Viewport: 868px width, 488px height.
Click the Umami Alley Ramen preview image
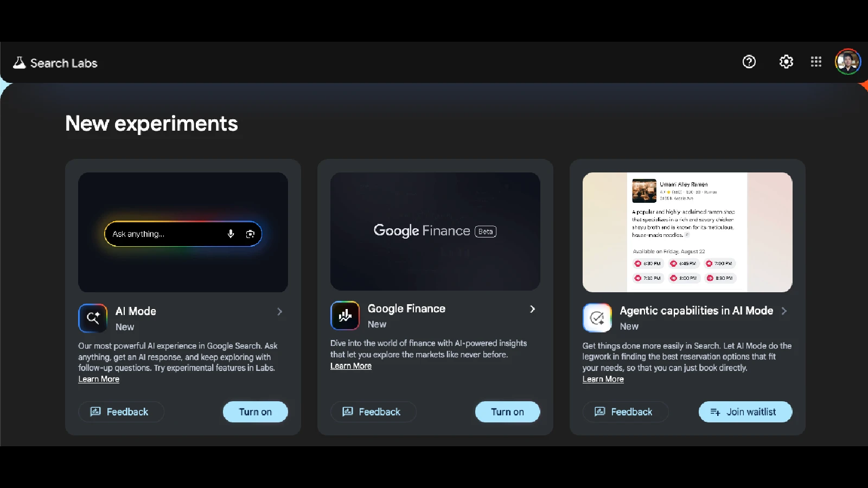[x=687, y=232]
